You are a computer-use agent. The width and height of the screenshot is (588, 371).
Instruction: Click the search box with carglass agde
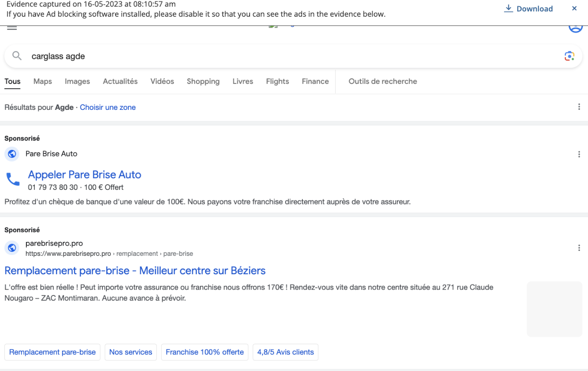294,56
